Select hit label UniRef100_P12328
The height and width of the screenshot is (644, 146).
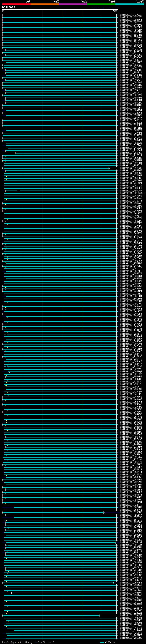coord(131,143)
